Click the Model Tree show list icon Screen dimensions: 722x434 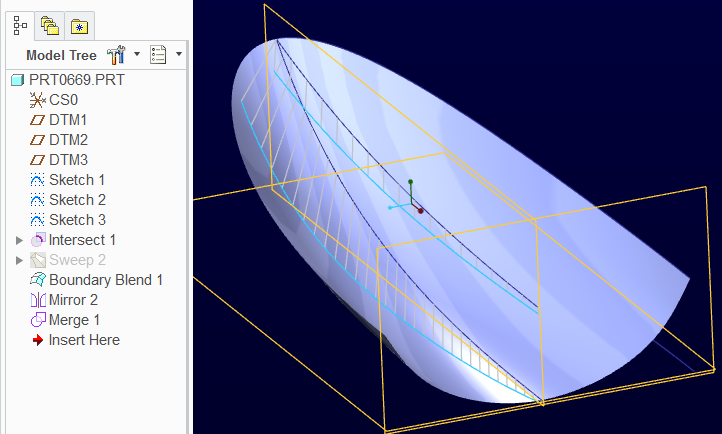point(158,55)
